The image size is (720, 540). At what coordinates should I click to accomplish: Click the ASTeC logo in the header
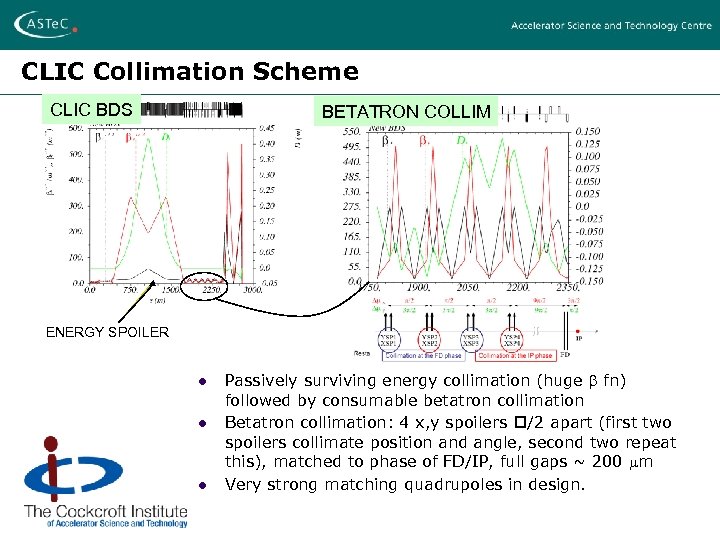[45, 24]
